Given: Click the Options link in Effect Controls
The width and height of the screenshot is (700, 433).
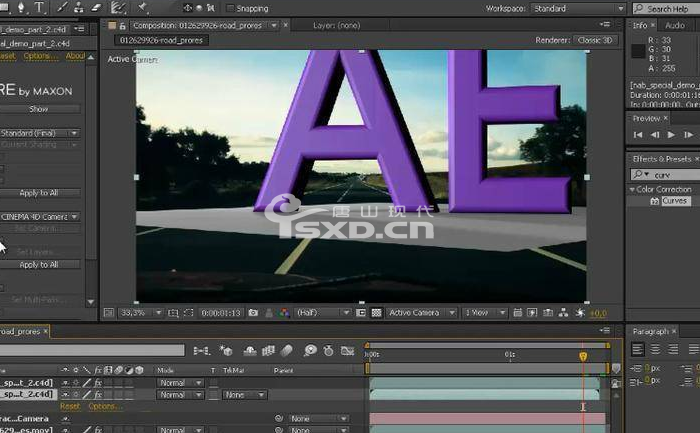Looking at the screenshot, I should [41, 56].
